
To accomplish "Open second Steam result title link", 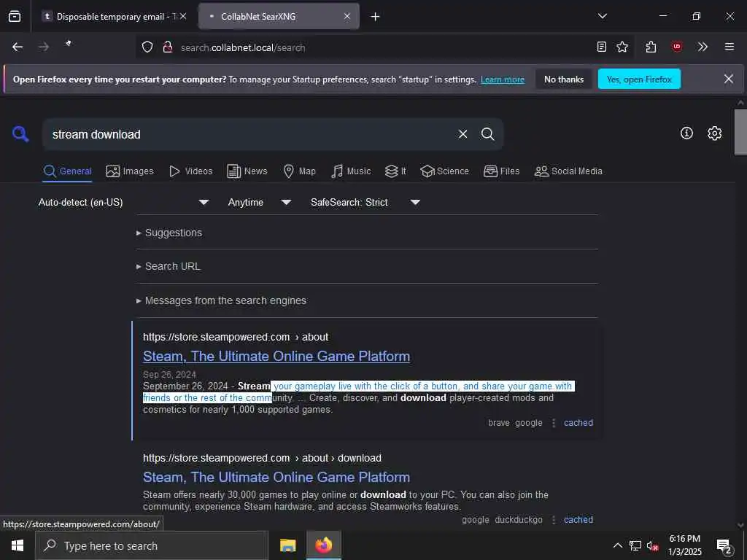I will coord(276,477).
